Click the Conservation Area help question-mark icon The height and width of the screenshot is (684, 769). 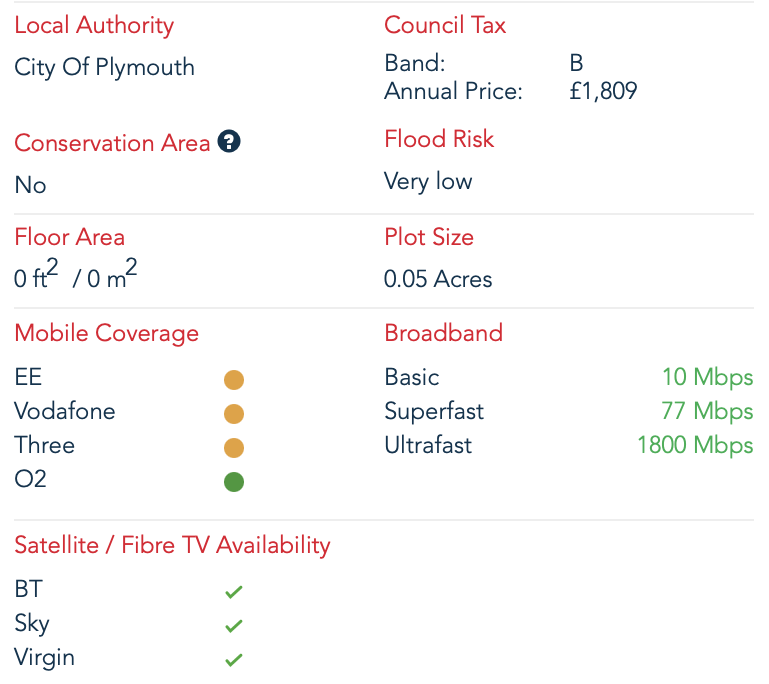[x=230, y=142]
